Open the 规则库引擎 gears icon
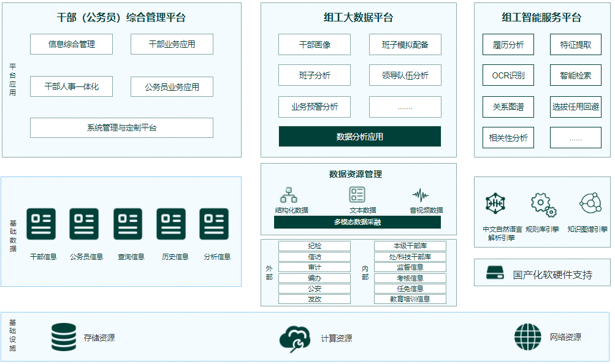This screenshot has width=615, height=364. coord(543,204)
